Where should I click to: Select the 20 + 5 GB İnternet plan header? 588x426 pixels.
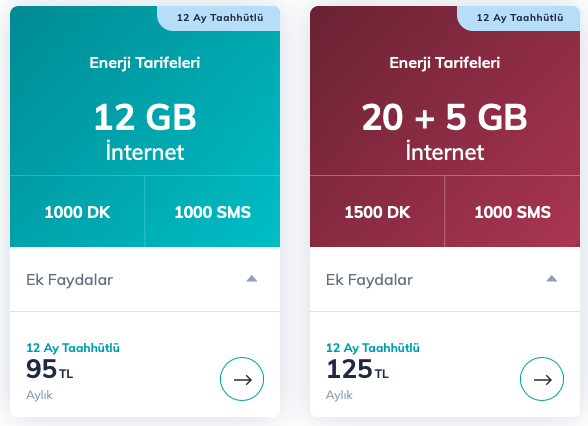pos(445,131)
